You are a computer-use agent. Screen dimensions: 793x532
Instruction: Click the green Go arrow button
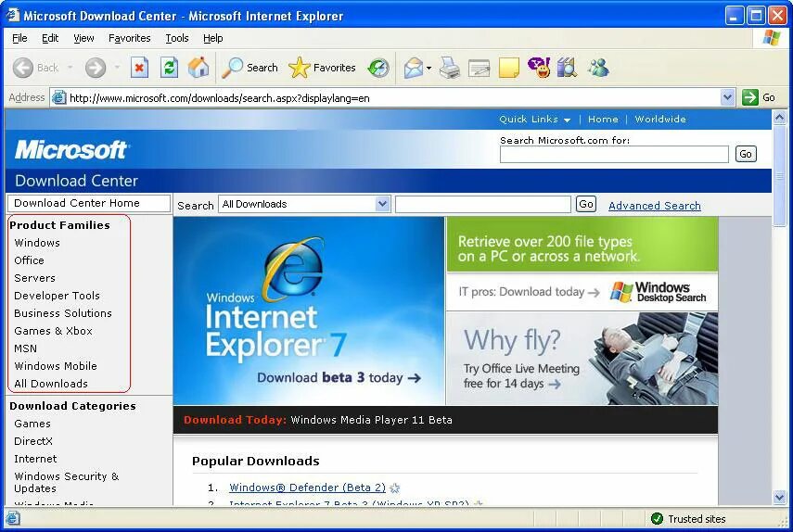[750, 97]
